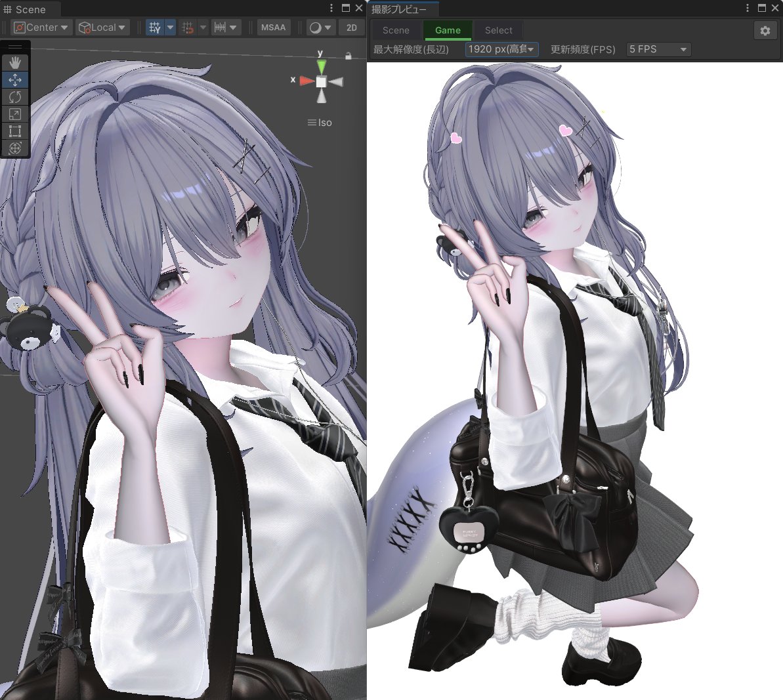This screenshot has width=783, height=700.
Task: Toggle grid snapping magnet icon
Action: [188, 28]
